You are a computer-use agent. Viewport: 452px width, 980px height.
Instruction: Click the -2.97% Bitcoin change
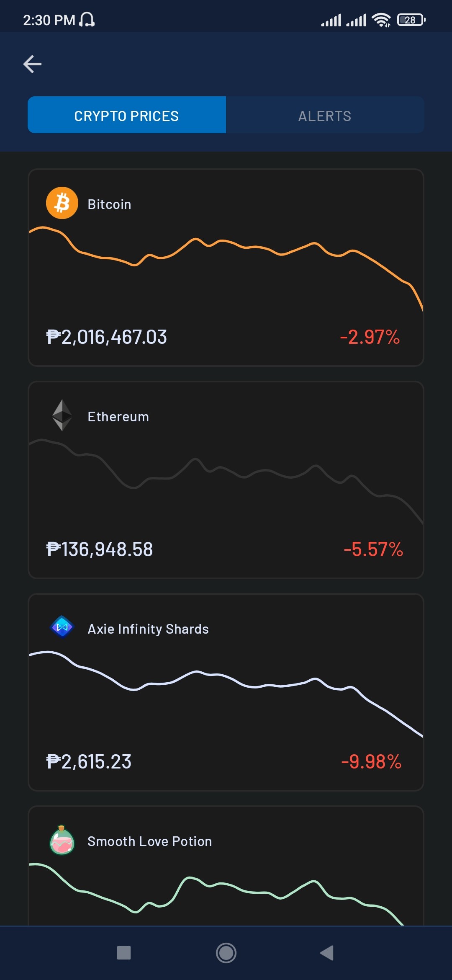(x=370, y=337)
